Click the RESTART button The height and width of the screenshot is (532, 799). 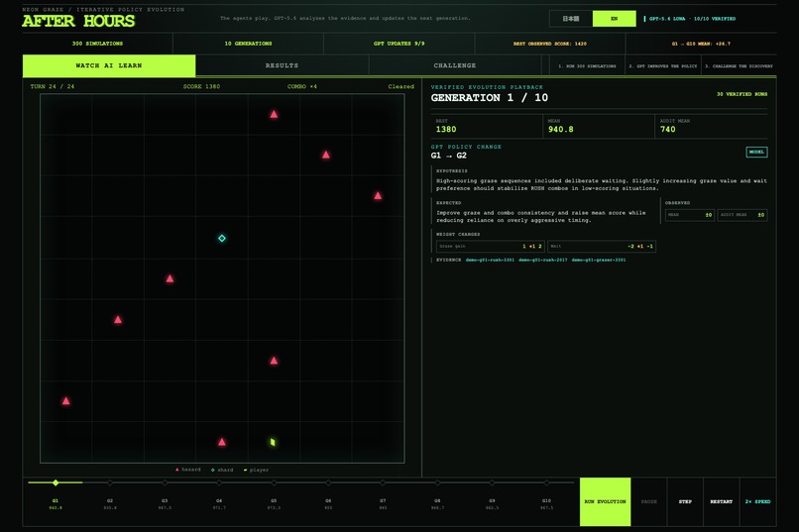tap(721, 501)
